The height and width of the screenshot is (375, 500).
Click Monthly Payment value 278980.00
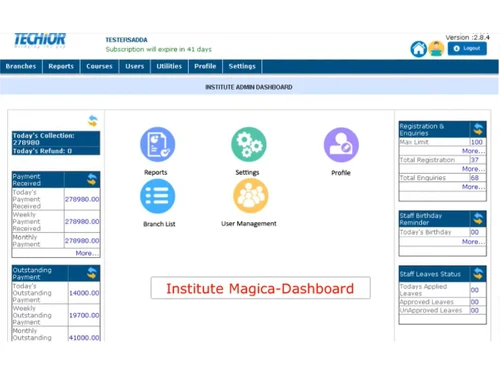tap(82, 241)
